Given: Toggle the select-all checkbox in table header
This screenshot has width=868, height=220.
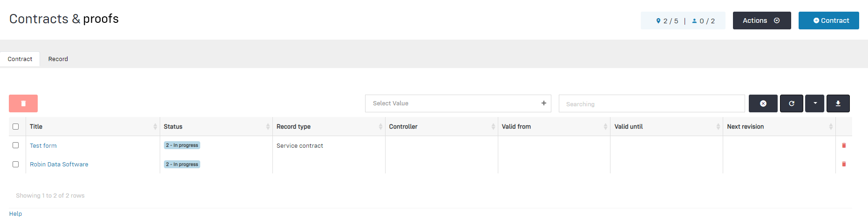Looking at the screenshot, I should tap(16, 126).
